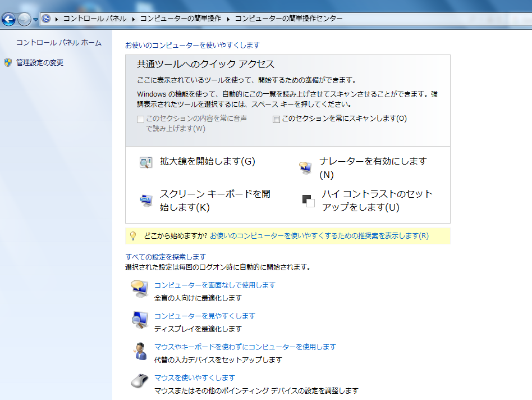Click the monitor-with-magnifier icon for コンピューターを見やすくします
The image size is (532, 400).
[139, 320]
